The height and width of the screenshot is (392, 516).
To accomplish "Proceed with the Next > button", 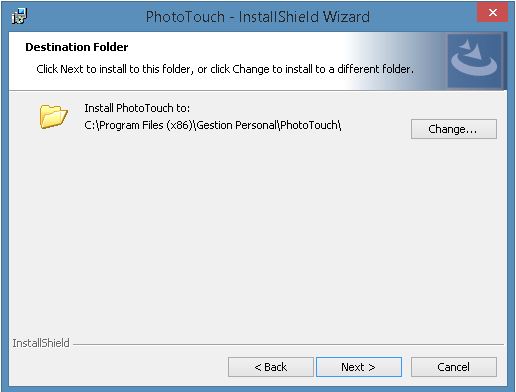I will tap(359, 367).
